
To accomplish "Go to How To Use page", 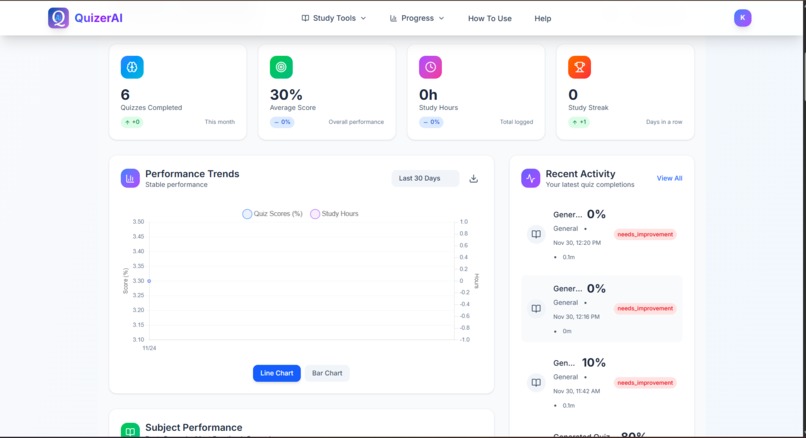I will point(489,19).
